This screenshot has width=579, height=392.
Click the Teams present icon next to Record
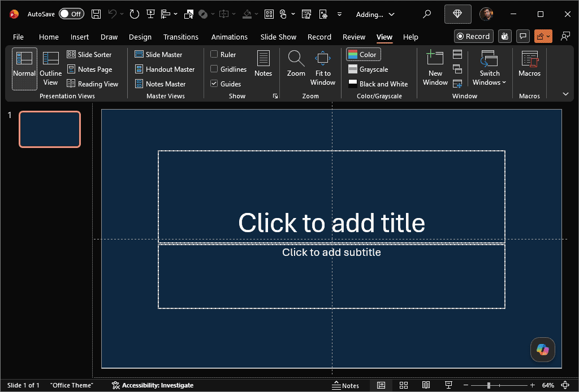point(505,36)
